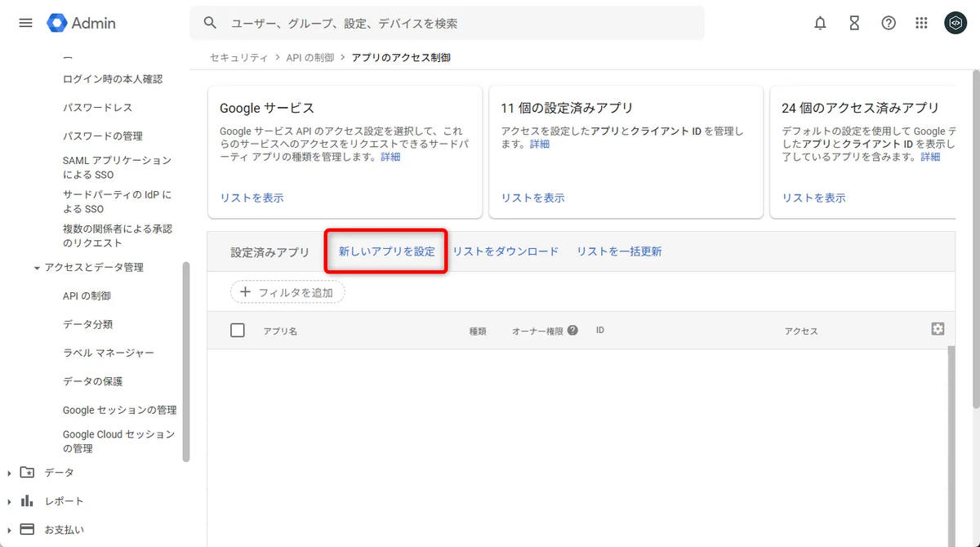Open the Tasks icon in the top bar
Image resolution: width=980 pixels, height=547 pixels.
[854, 23]
